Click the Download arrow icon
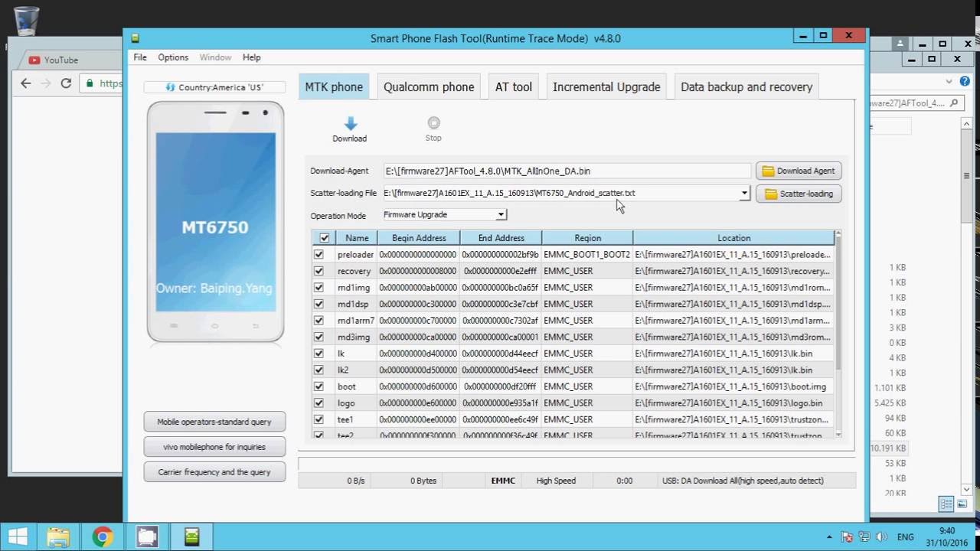 (350, 123)
